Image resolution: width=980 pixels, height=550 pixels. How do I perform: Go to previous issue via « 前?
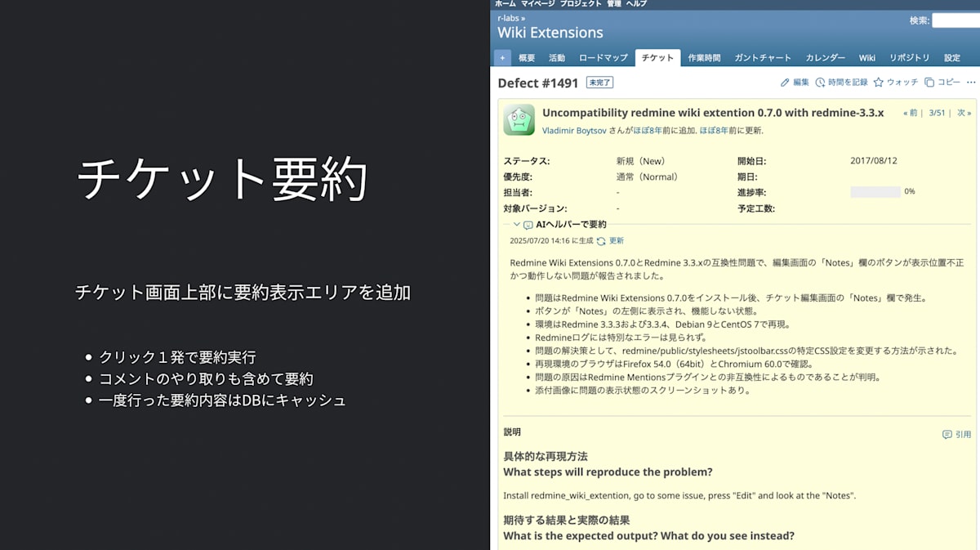click(x=911, y=113)
